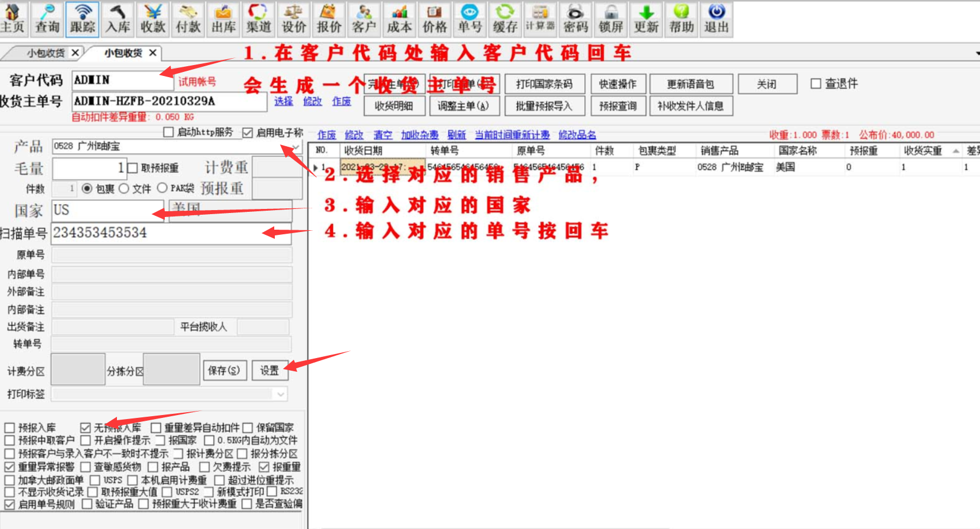This screenshot has height=529, width=980.
Task: Switch to the first 小包收货 tab
Action: tap(46, 53)
